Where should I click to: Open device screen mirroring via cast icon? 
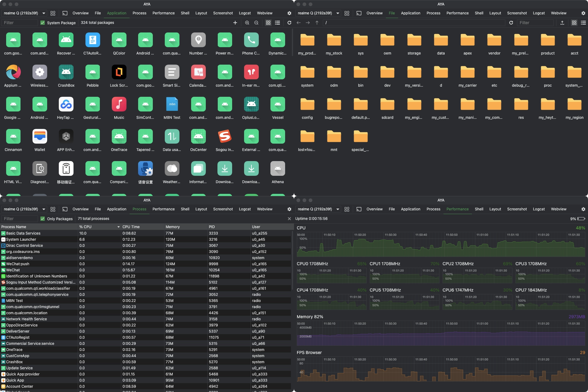65,13
